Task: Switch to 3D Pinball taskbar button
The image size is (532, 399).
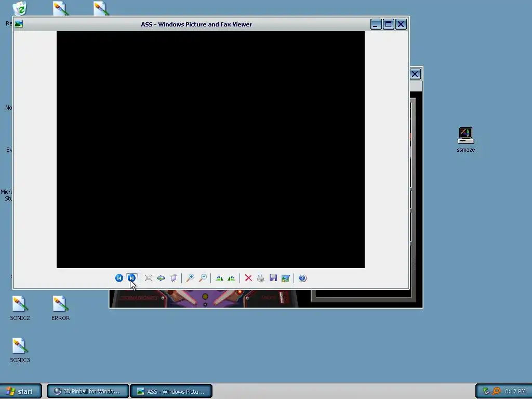Action: tap(88, 391)
